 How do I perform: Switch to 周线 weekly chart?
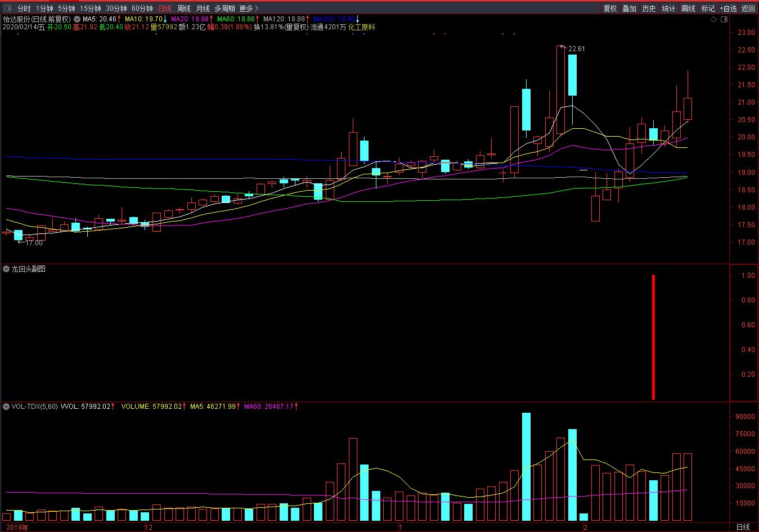[x=184, y=8]
